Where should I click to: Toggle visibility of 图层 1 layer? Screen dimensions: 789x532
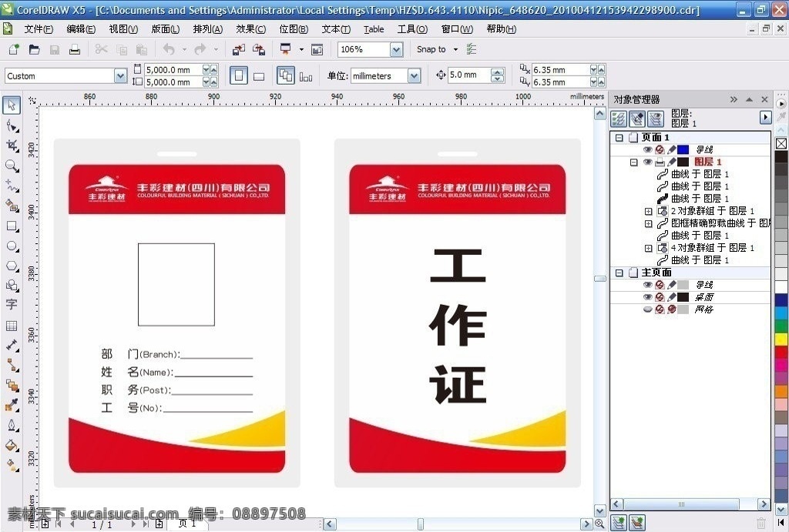pos(647,162)
